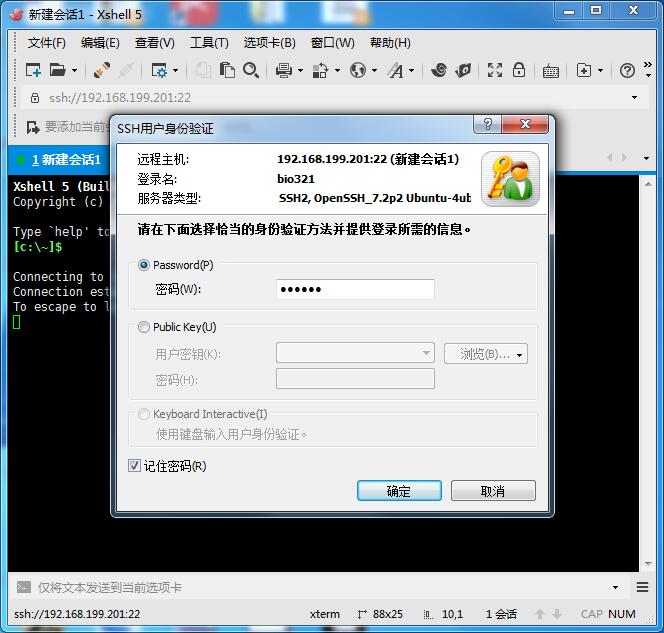Image resolution: width=664 pixels, height=633 pixels.
Task: Open the 帮助(H) menu
Action: pos(390,42)
